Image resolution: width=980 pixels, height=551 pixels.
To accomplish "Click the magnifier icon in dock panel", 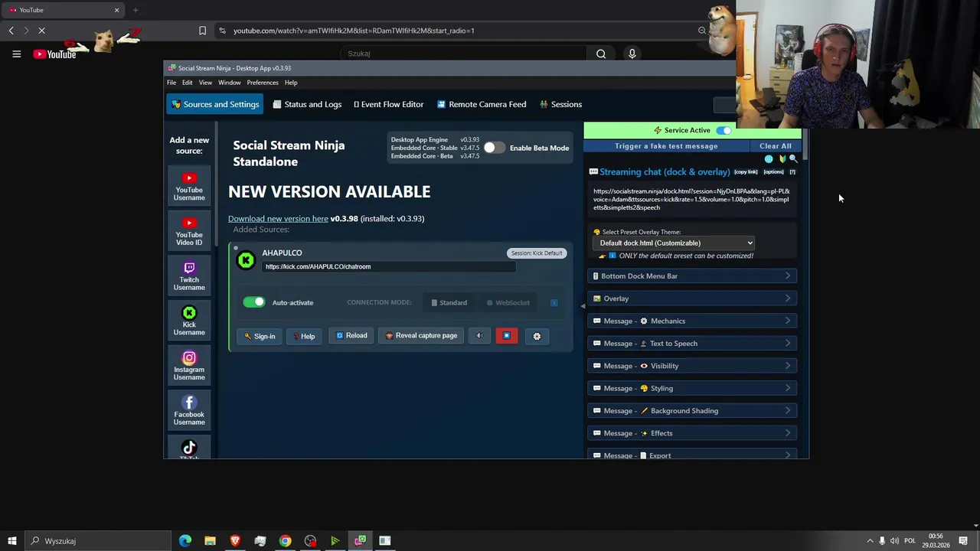I will (793, 159).
